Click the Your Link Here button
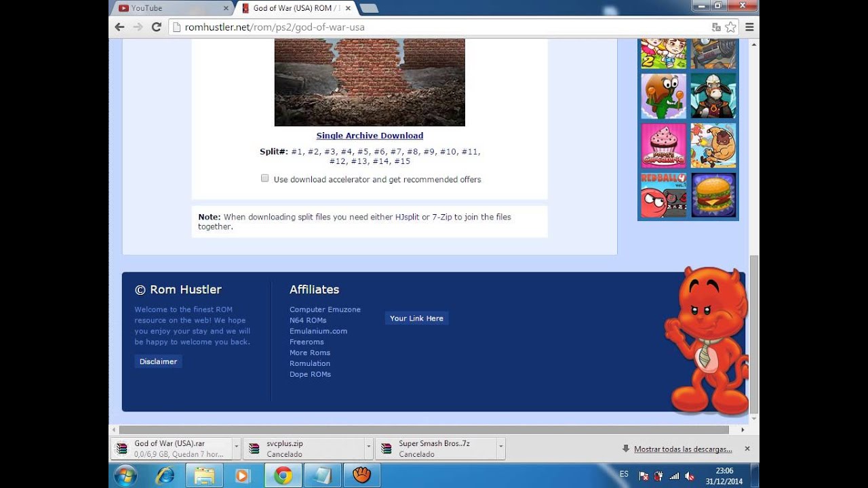The width and height of the screenshot is (868, 488). point(416,318)
